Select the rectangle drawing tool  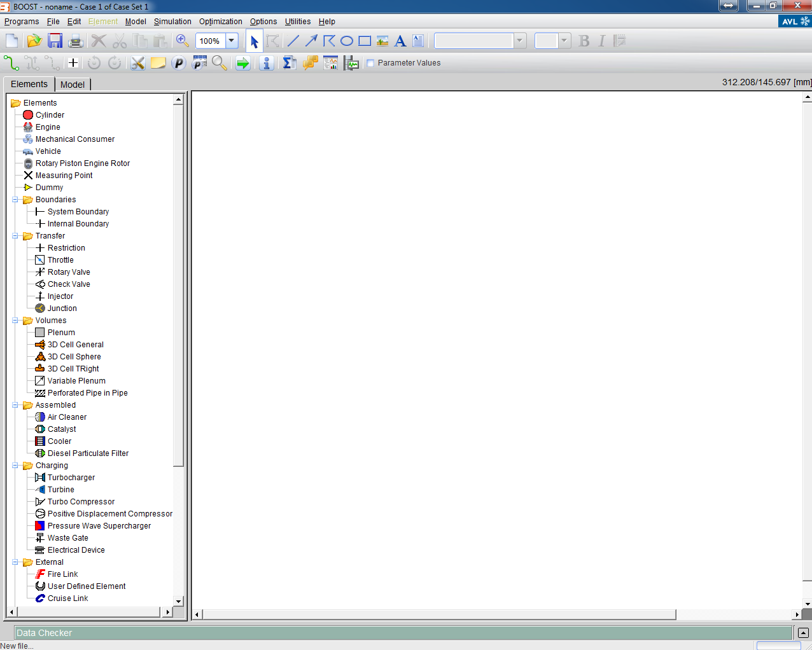[365, 41]
